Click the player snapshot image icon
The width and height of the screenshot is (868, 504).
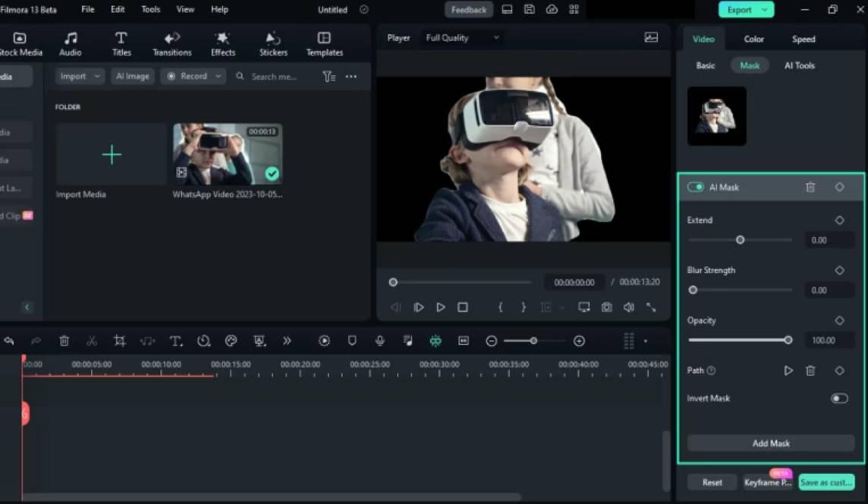651,38
